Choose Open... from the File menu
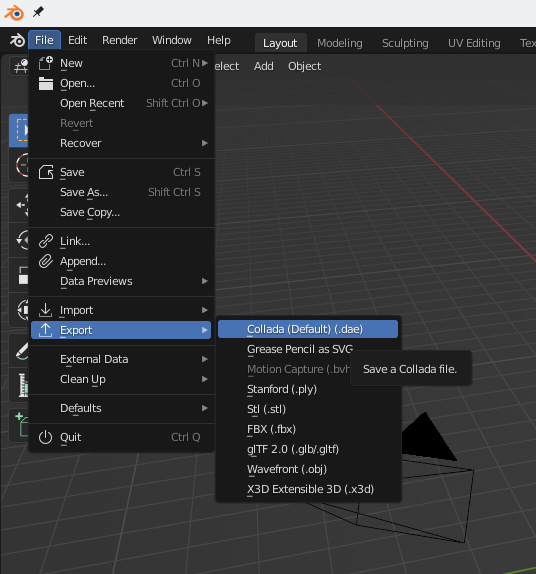Screen dimensions: 536x574 [121, 83]
